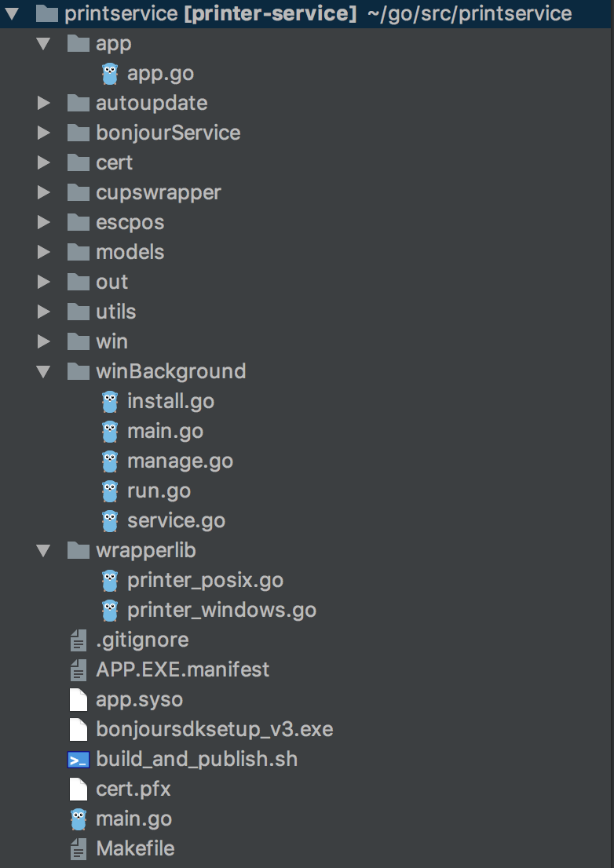Click the Go gopher icon next to main.go
The height and width of the screenshot is (868, 614).
[78, 819]
